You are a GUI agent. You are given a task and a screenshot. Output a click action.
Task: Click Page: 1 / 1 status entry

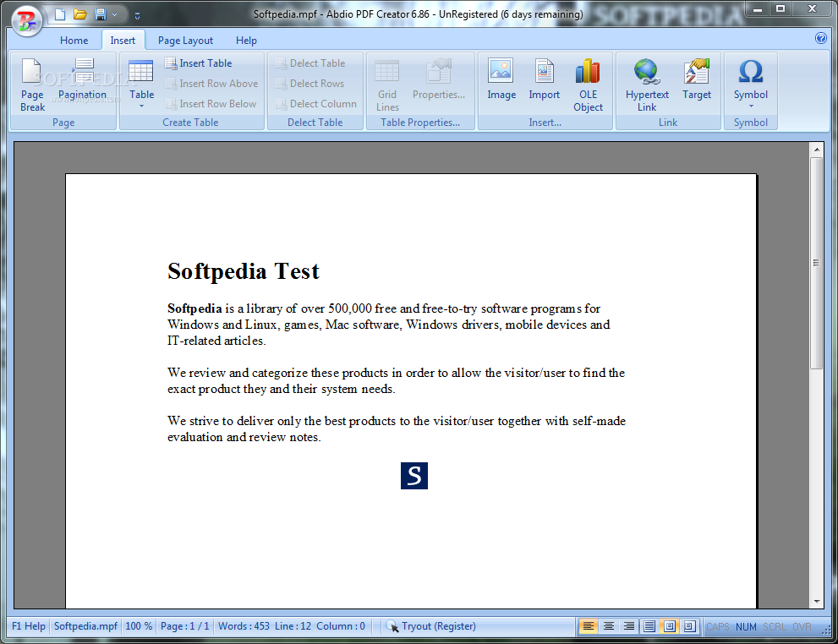coord(184,626)
